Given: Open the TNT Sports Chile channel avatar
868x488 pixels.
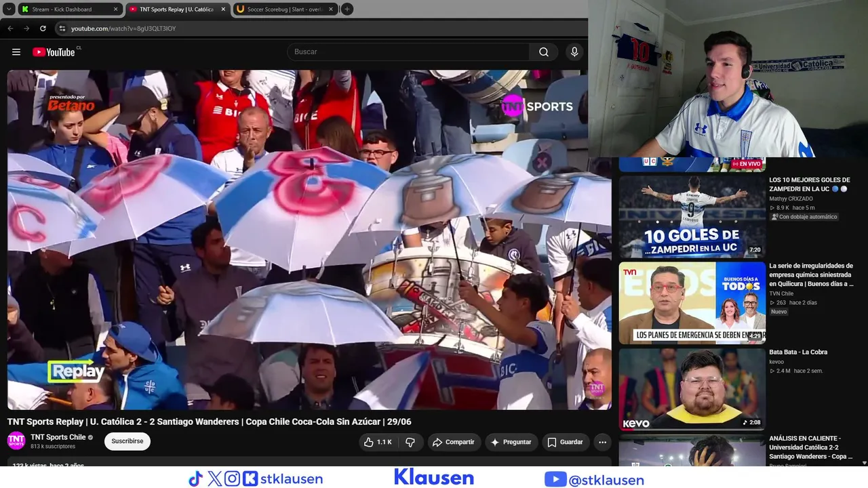Looking at the screenshot, I should 16,441.
